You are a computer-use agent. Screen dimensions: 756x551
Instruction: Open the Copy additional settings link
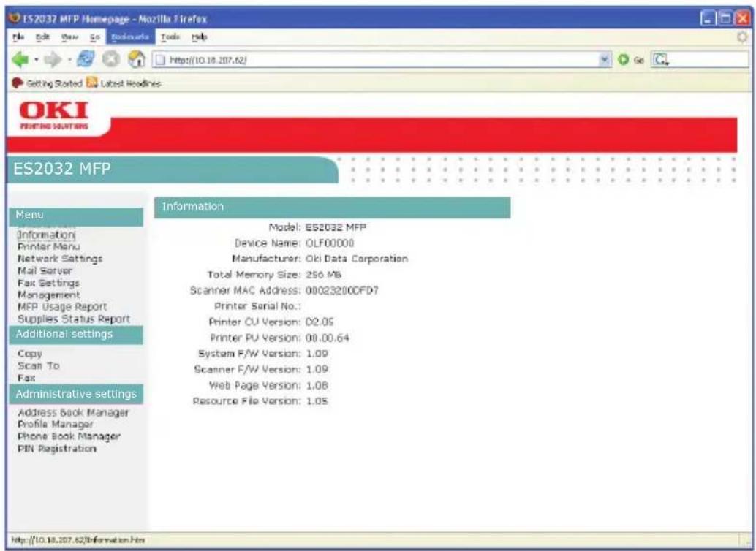(x=29, y=354)
